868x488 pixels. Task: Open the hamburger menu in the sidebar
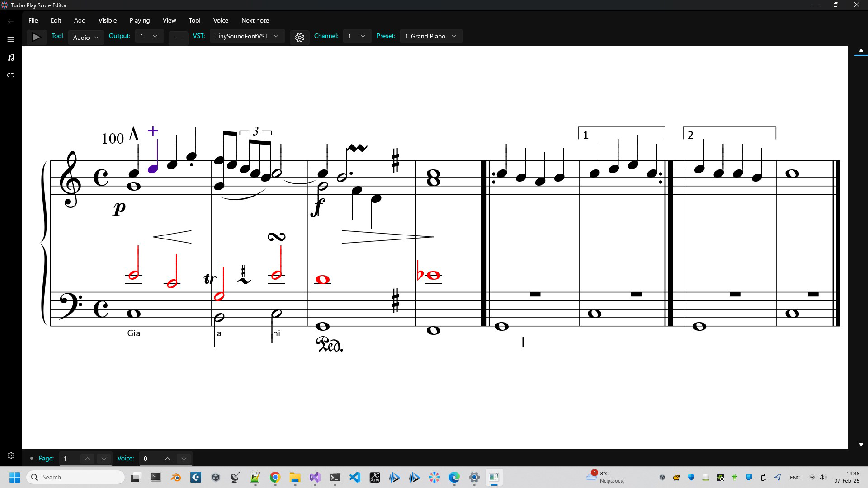[10, 39]
